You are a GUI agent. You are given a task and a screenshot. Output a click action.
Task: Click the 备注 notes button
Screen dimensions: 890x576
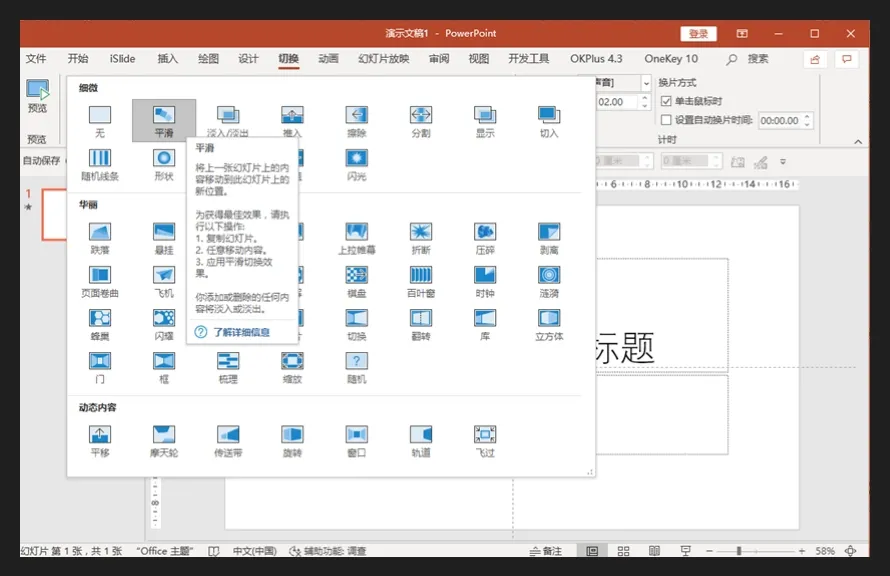pos(545,550)
